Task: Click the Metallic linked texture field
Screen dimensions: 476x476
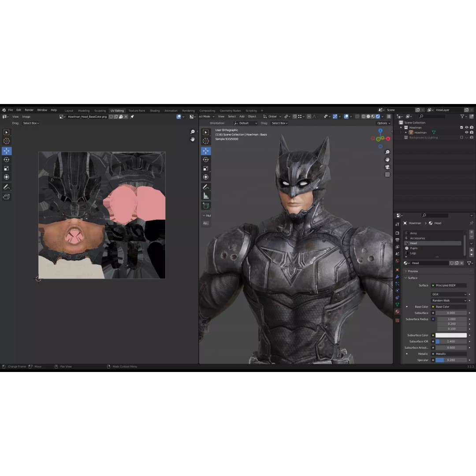Action: [x=449, y=354]
